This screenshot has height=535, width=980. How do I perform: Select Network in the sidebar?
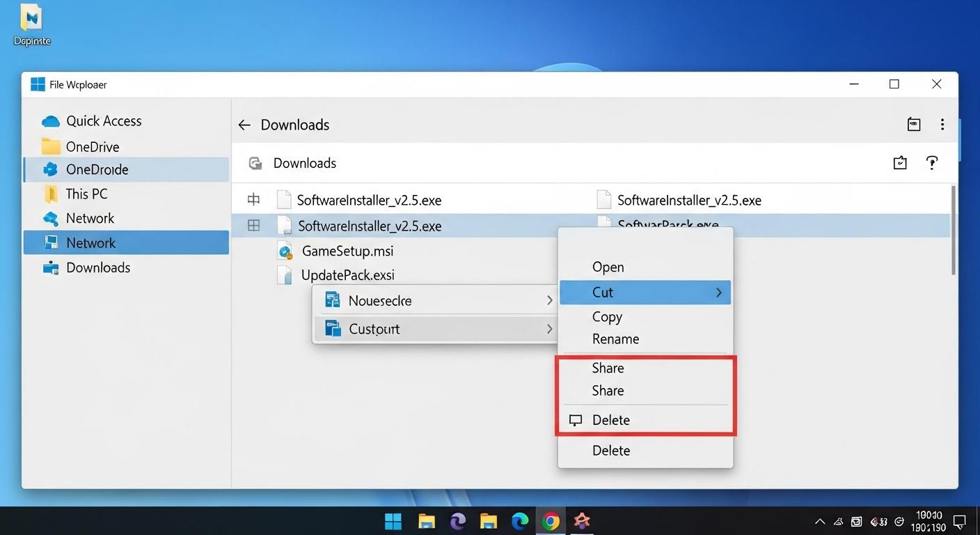(90, 242)
